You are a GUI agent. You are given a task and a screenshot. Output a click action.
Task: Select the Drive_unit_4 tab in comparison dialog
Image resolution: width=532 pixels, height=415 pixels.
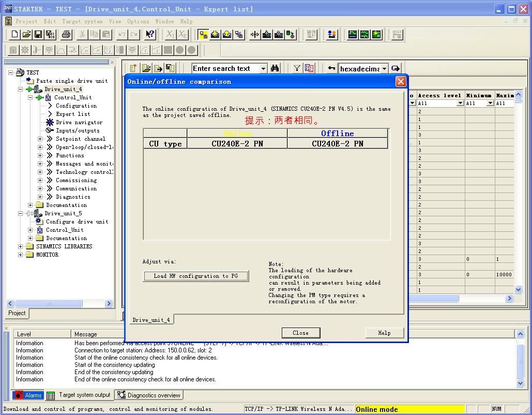point(151,320)
